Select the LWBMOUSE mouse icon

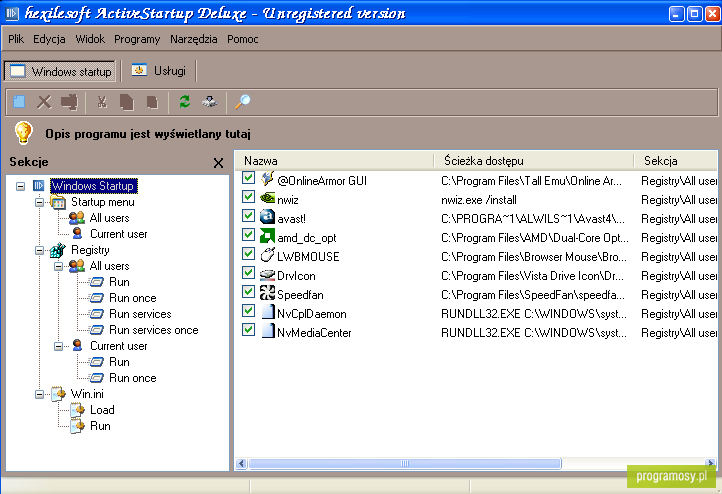(267, 255)
